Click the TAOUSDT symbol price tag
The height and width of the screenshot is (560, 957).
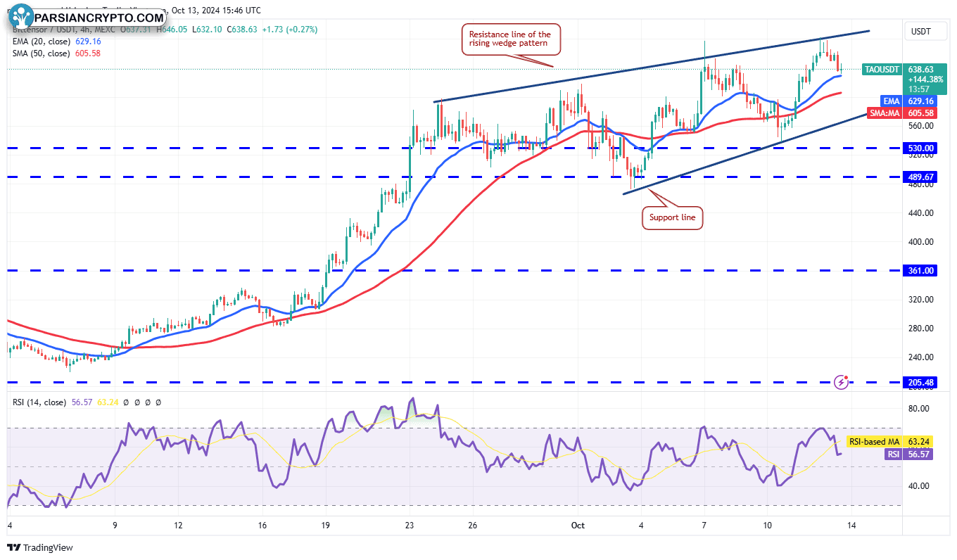point(882,70)
